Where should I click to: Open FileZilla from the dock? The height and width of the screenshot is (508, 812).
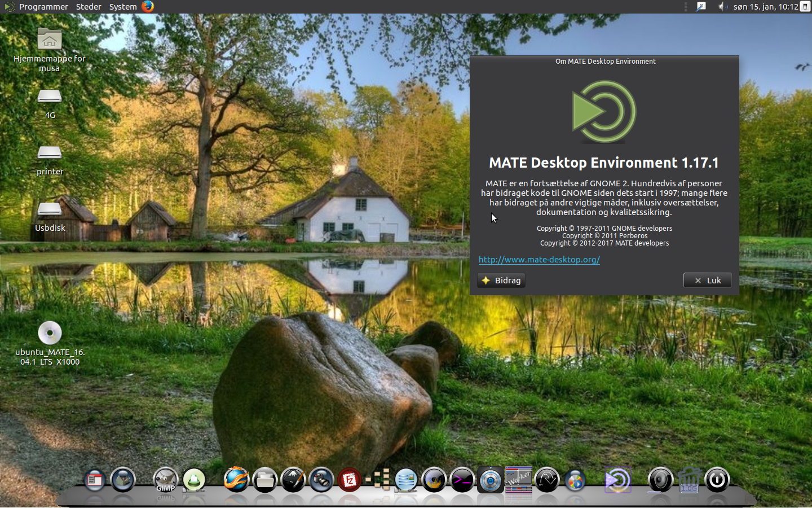click(349, 480)
